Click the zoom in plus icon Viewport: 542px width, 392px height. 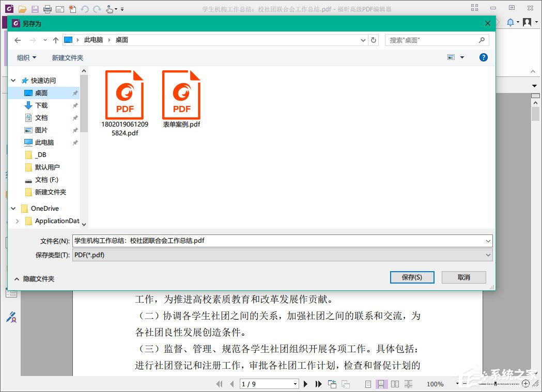(525, 384)
